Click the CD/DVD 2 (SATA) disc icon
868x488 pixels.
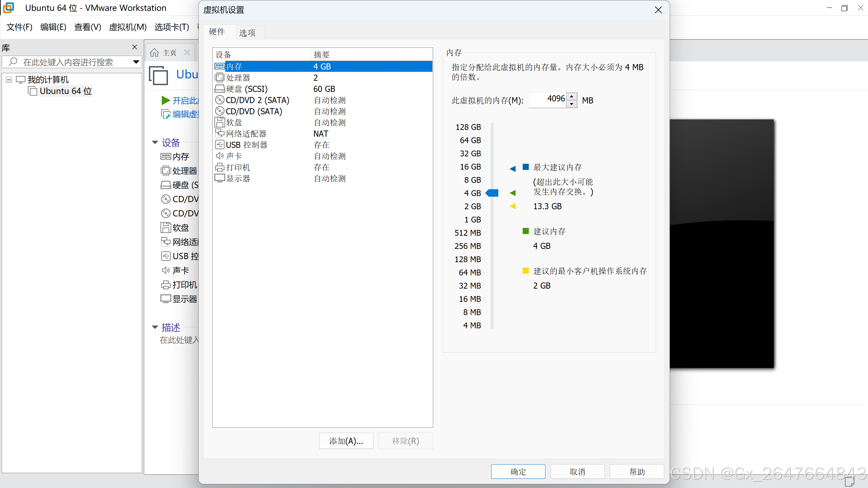pos(219,100)
